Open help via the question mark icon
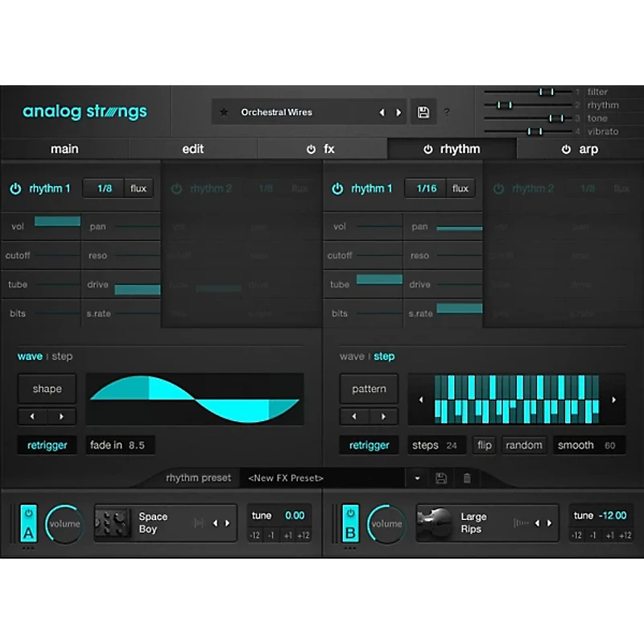 point(447,112)
